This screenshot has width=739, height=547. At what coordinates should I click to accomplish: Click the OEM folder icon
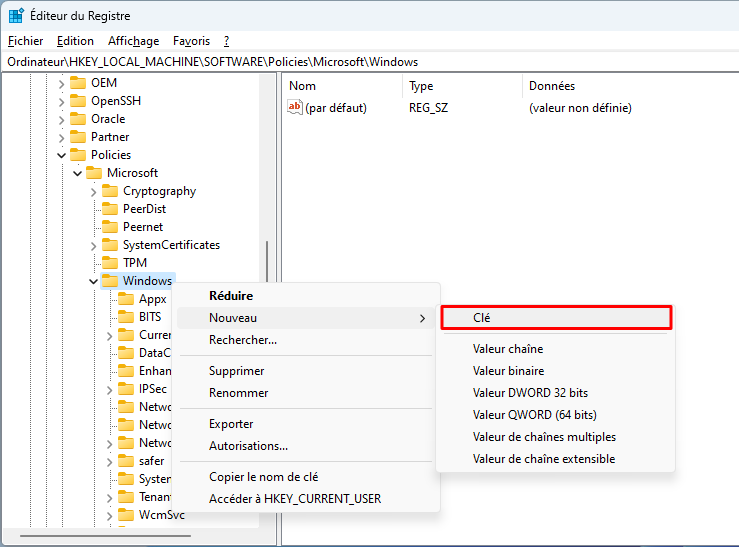[x=78, y=83]
